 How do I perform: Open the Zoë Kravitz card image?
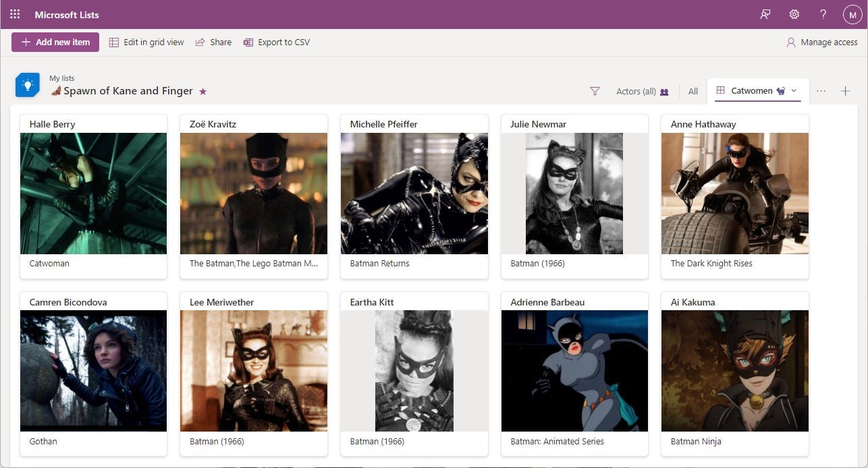point(254,194)
